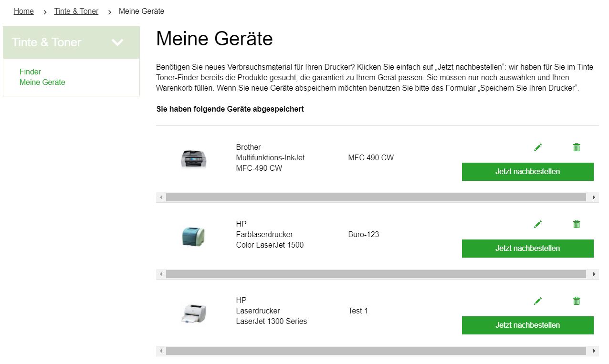Screen dimensions: 609x364
Task: Select the device name Büro-123
Action: tap(364, 235)
